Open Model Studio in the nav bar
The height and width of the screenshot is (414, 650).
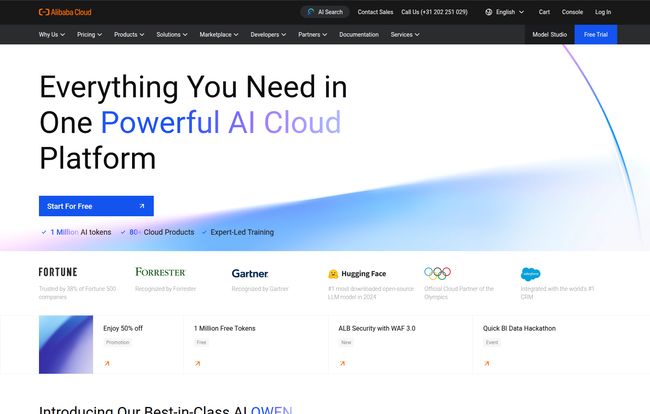tap(550, 34)
